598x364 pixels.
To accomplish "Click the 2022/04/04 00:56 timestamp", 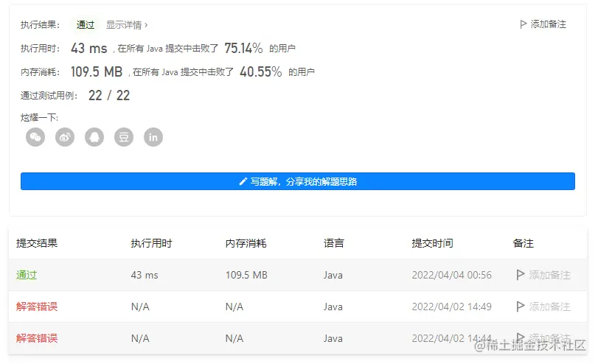I will click(x=451, y=275).
